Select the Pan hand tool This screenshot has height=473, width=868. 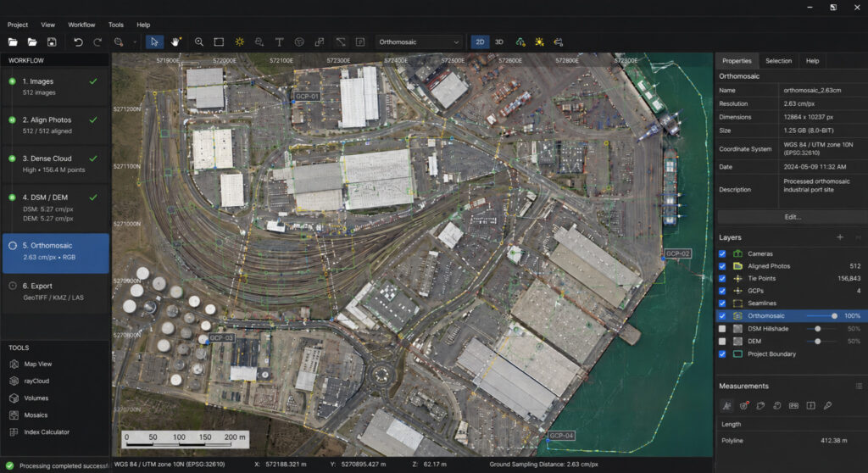[x=175, y=42]
